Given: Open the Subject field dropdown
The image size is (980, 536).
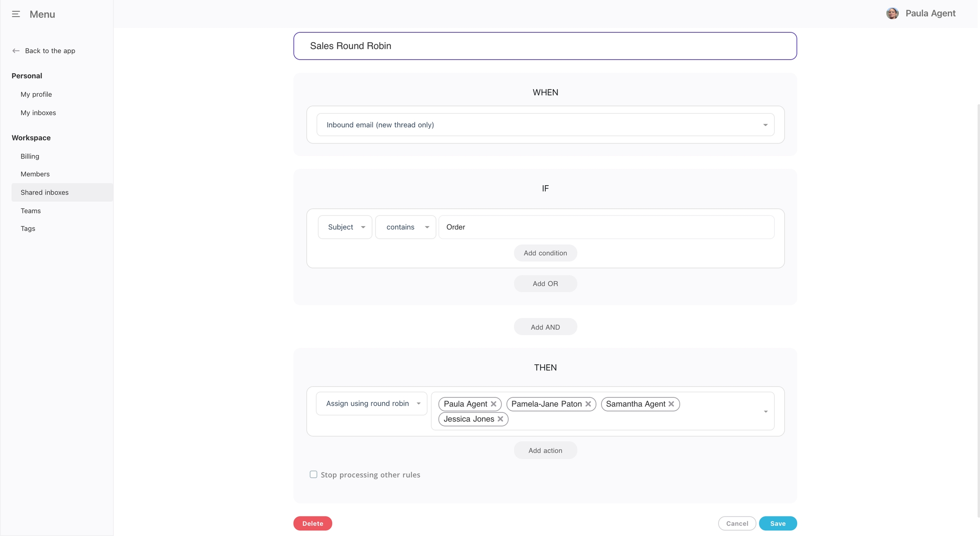Looking at the screenshot, I should (345, 227).
